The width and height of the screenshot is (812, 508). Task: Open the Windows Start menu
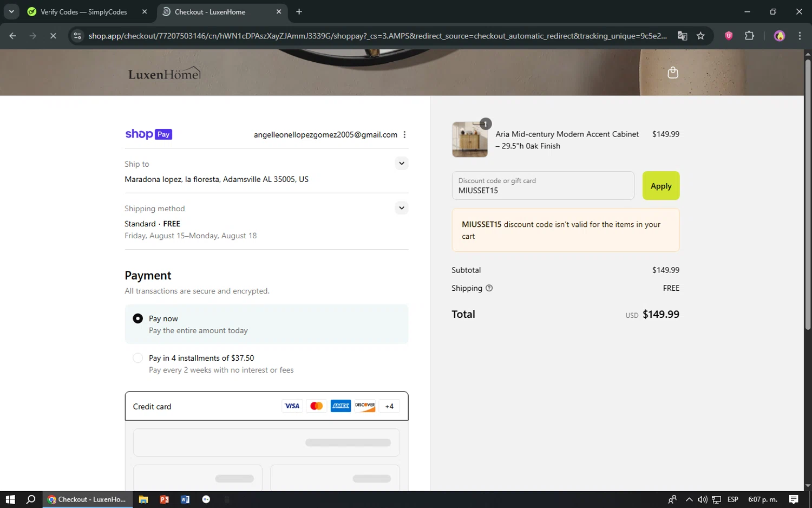click(x=10, y=499)
